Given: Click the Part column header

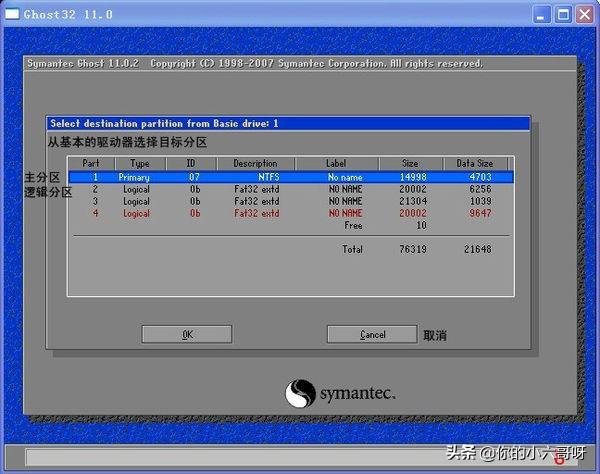Looking at the screenshot, I should tap(91, 163).
